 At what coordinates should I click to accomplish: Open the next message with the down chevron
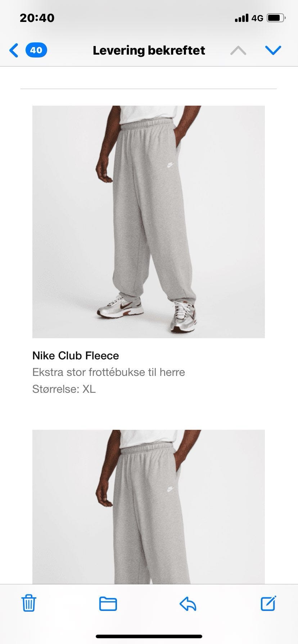[x=273, y=50]
